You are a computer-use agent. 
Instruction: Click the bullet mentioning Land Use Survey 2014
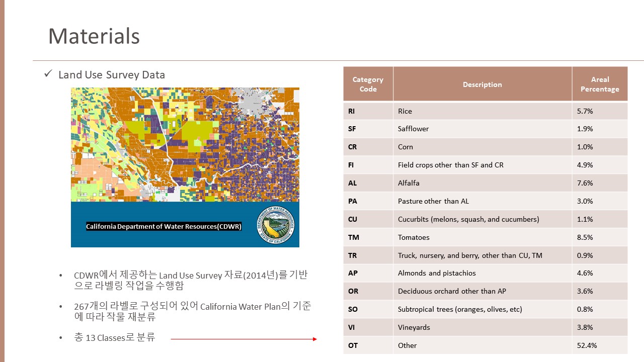click(x=191, y=281)
